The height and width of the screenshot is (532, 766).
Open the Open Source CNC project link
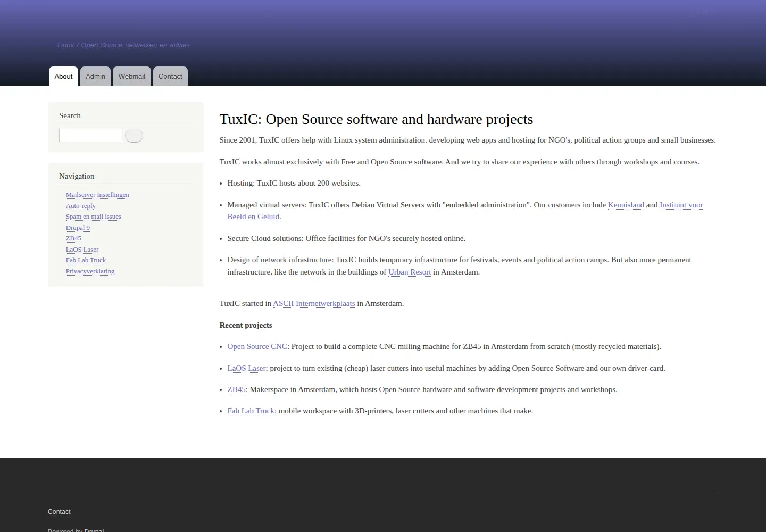click(x=257, y=346)
